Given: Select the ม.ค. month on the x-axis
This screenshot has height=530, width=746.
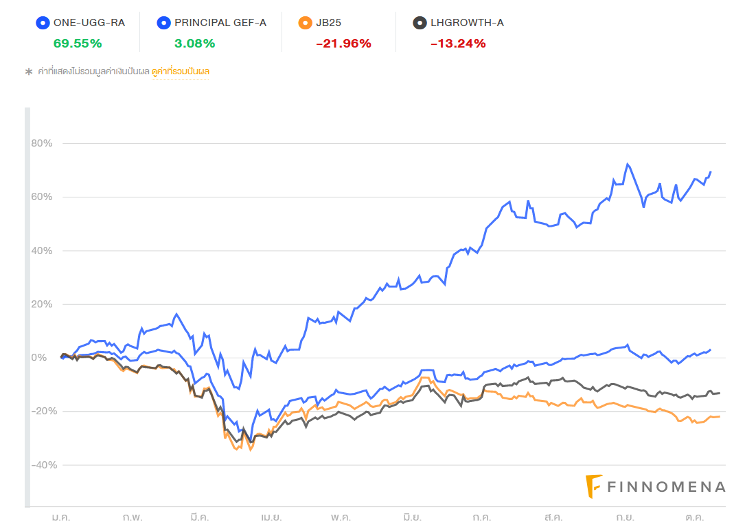Looking at the screenshot, I should 61,519.
